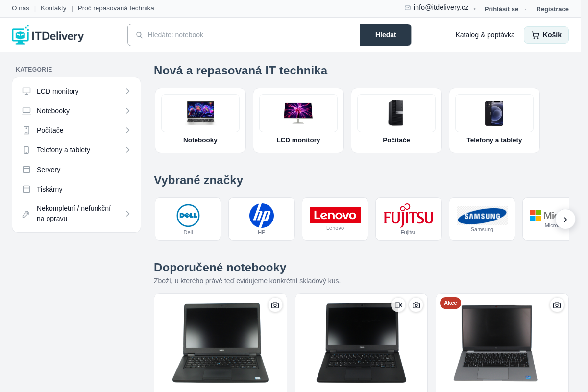The width and height of the screenshot is (588, 392).
Task: Open Proč repasovaná technika link
Action: [x=116, y=8]
